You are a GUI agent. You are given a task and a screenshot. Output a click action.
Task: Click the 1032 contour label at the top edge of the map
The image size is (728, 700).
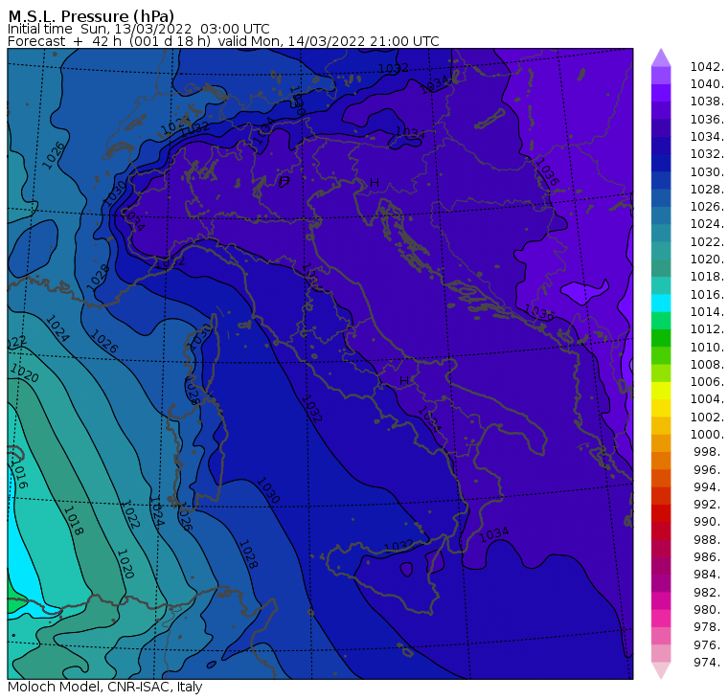[x=394, y=68]
